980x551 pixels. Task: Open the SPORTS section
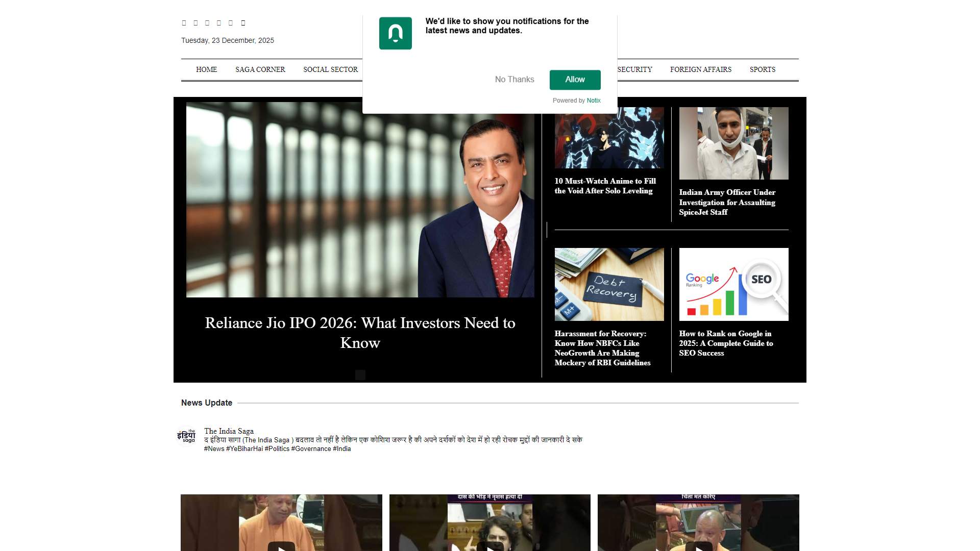763,69
